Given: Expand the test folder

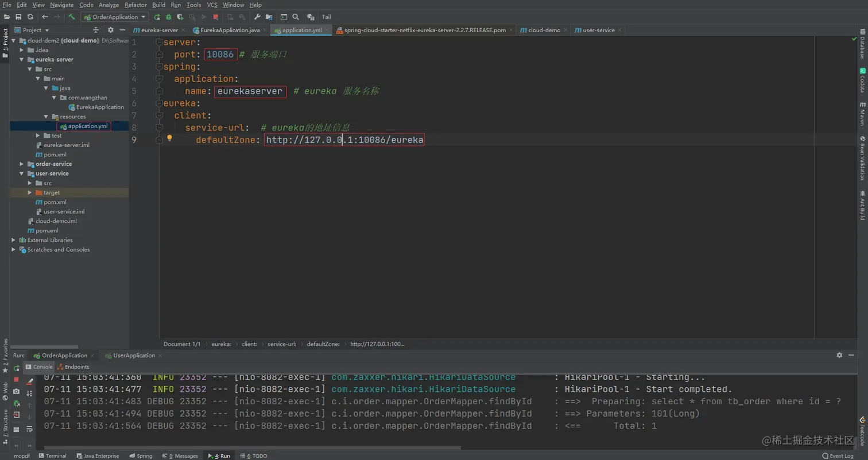Looking at the screenshot, I should 38,136.
